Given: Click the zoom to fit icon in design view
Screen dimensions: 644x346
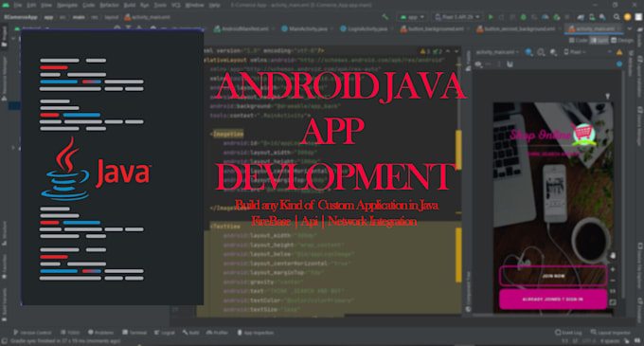Looking at the screenshot, I should 613,302.
